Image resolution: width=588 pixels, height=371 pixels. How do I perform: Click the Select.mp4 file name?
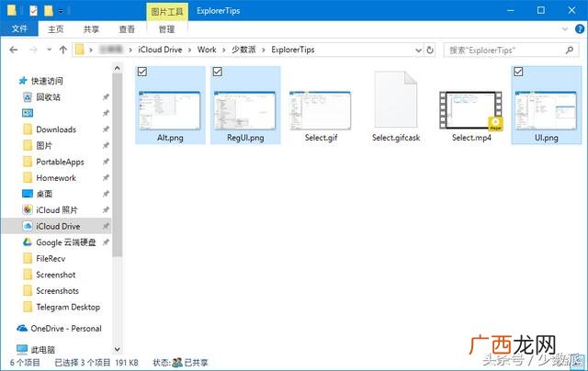pos(471,138)
